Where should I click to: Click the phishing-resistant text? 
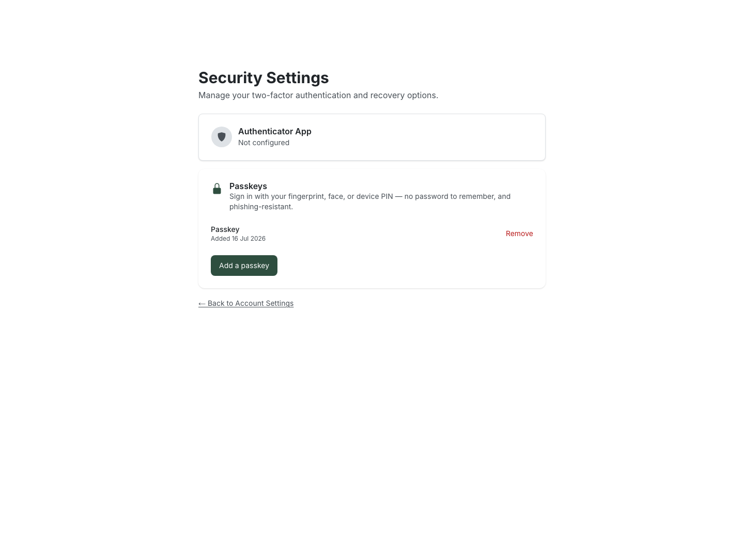point(261,207)
